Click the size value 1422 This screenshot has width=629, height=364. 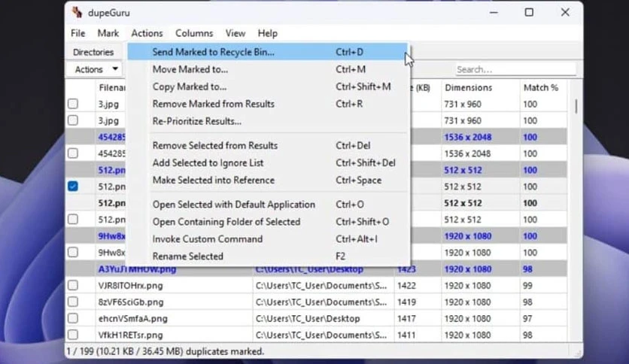pyautogui.click(x=406, y=286)
